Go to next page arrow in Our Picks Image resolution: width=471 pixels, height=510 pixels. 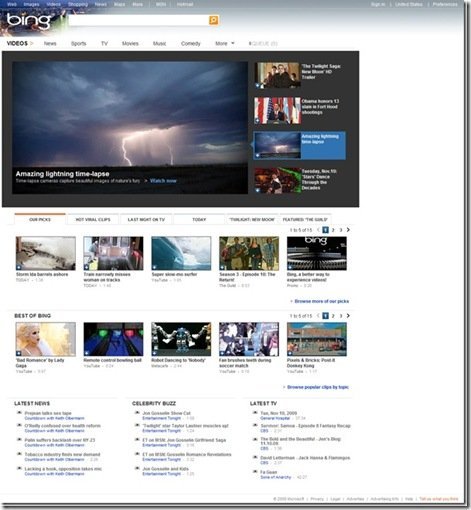[348, 230]
